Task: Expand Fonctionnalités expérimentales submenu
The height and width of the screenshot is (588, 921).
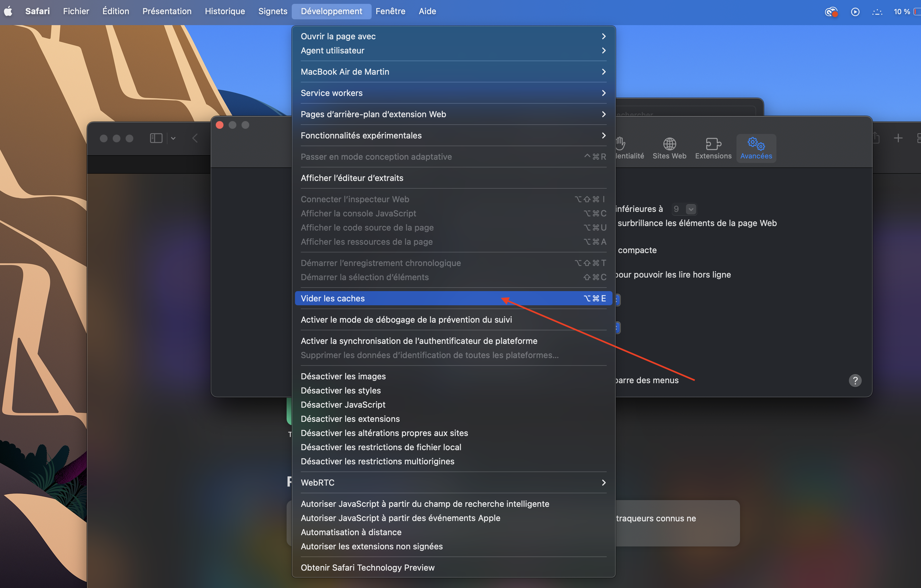Action: 454,136
